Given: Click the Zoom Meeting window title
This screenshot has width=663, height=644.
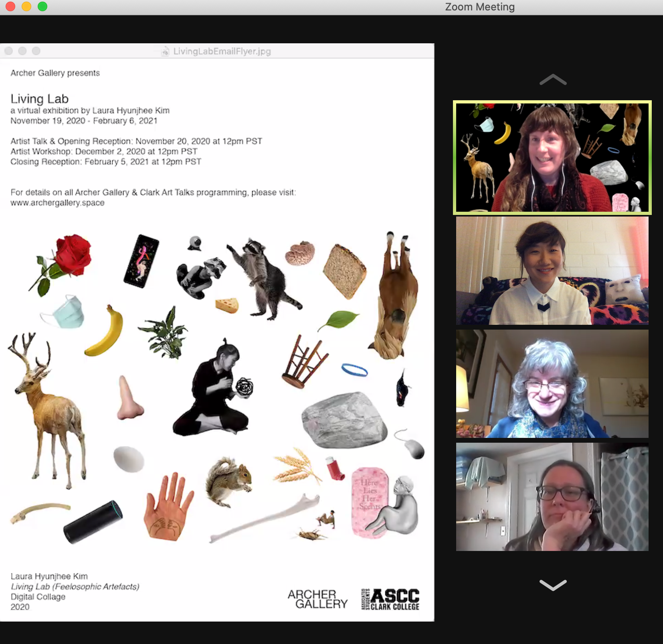Looking at the screenshot, I should pyautogui.click(x=480, y=7).
